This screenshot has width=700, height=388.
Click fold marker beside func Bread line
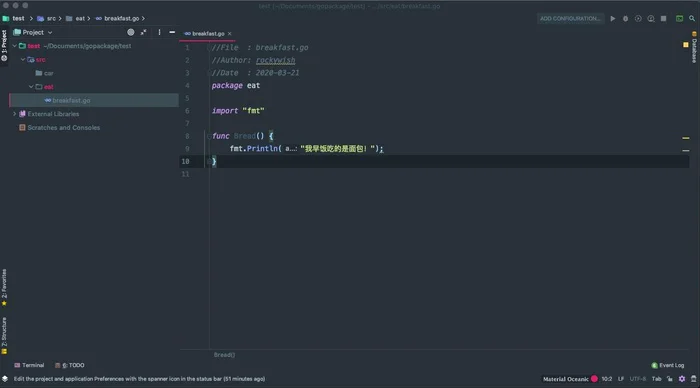click(208, 136)
